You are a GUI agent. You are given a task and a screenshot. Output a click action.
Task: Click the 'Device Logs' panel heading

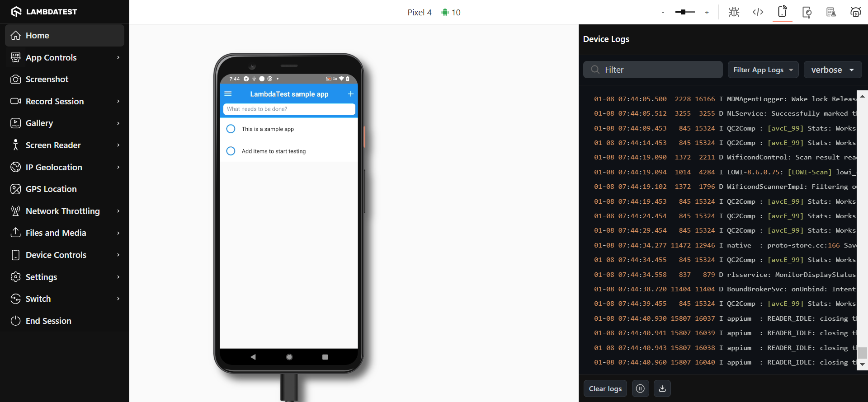click(606, 39)
